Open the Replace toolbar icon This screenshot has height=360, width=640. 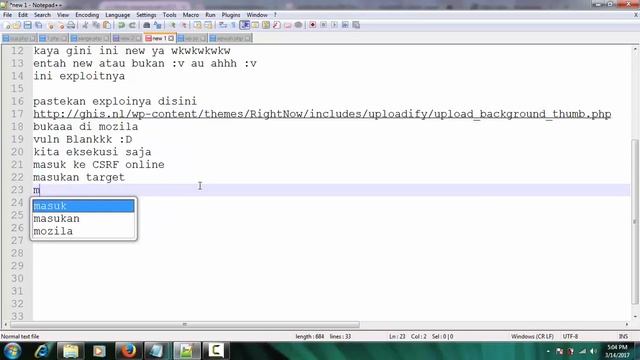click(158, 25)
